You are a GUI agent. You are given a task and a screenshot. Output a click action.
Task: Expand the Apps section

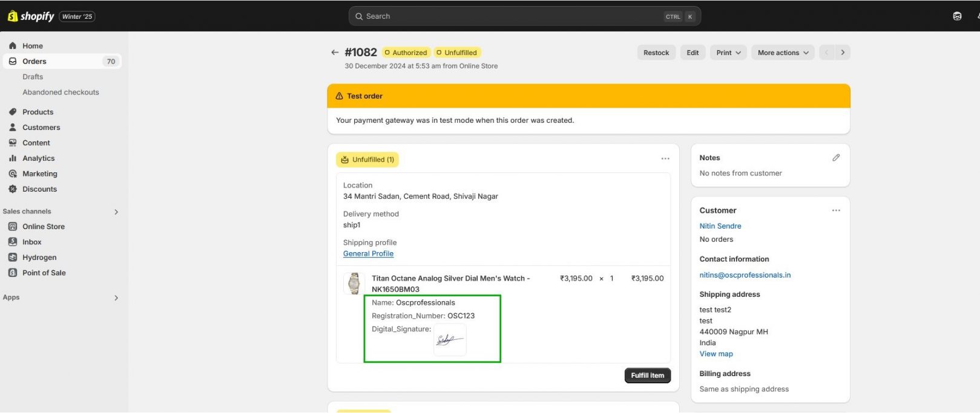116,298
